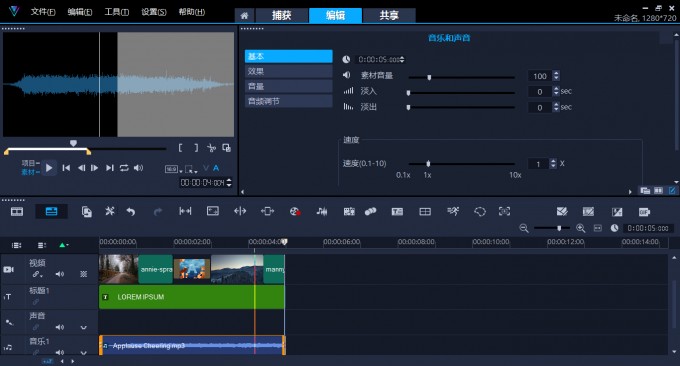Select the 基本 options category
This screenshot has width=680, height=366.
(x=288, y=56)
